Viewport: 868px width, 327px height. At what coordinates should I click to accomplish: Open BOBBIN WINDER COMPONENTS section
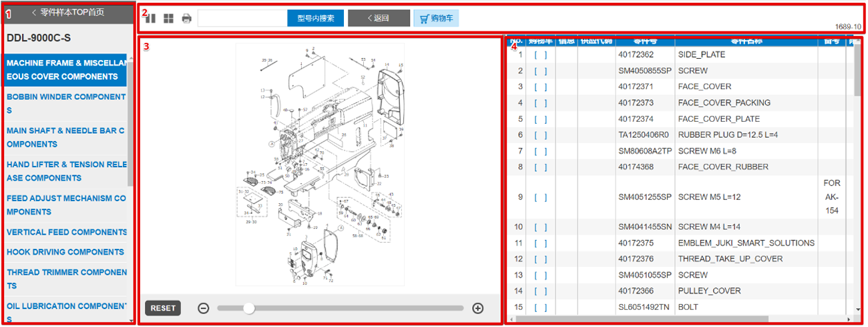(x=66, y=104)
